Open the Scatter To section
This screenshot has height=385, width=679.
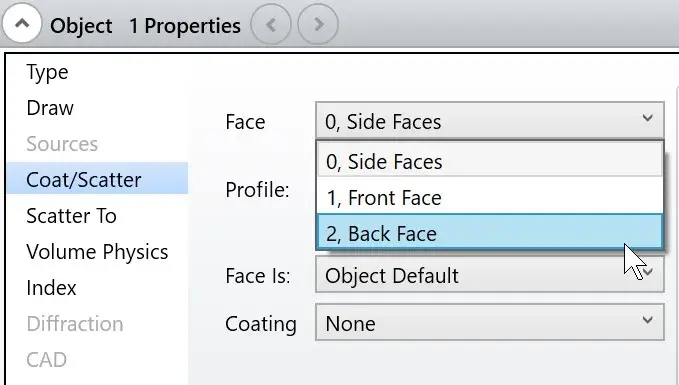click(71, 216)
